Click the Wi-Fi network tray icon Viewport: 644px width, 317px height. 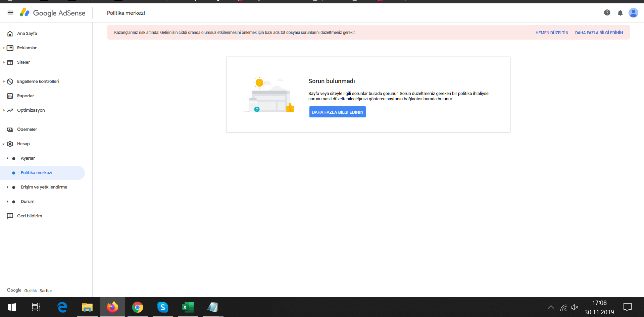pyautogui.click(x=563, y=307)
